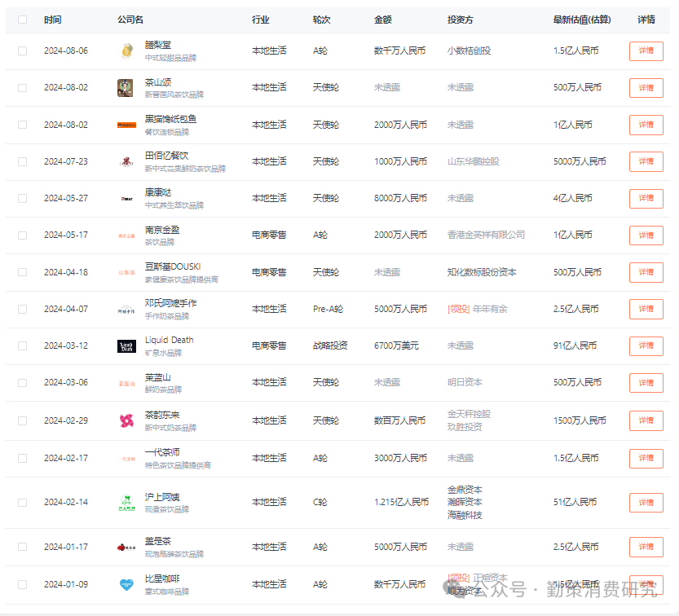
Task: Check the Liquid Death row checkbox
Action: click(x=23, y=345)
